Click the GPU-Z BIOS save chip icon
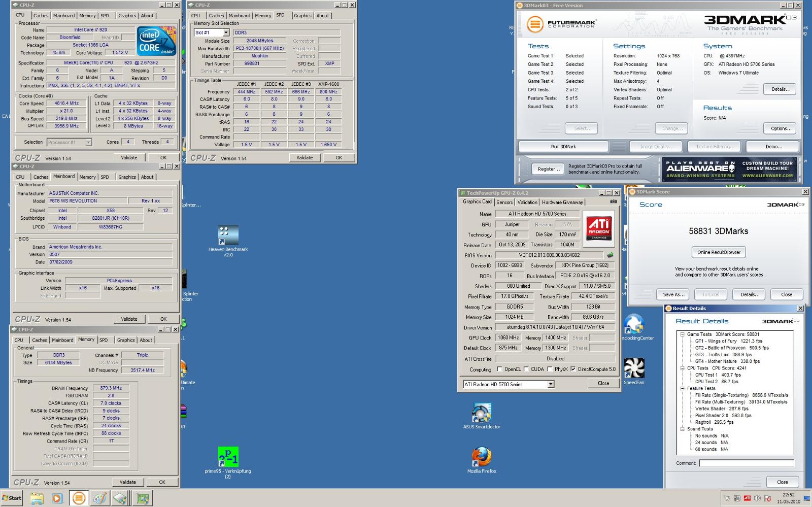 pos(610,255)
